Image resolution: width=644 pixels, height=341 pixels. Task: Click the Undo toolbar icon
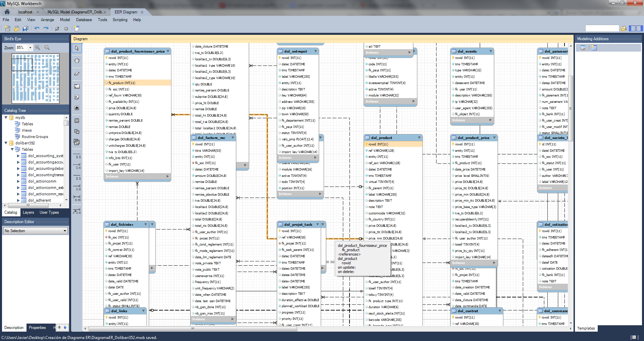pos(37,28)
